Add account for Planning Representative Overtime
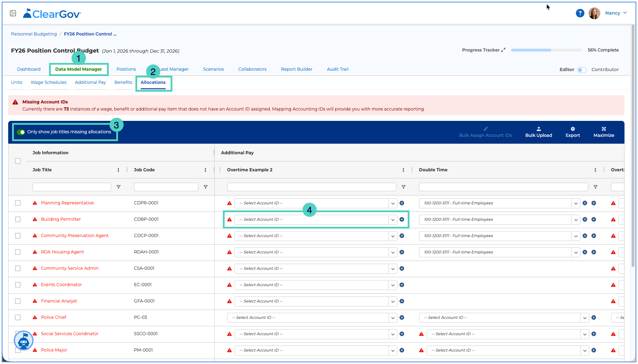The width and height of the screenshot is (638, 364). (x=402, y=203)
